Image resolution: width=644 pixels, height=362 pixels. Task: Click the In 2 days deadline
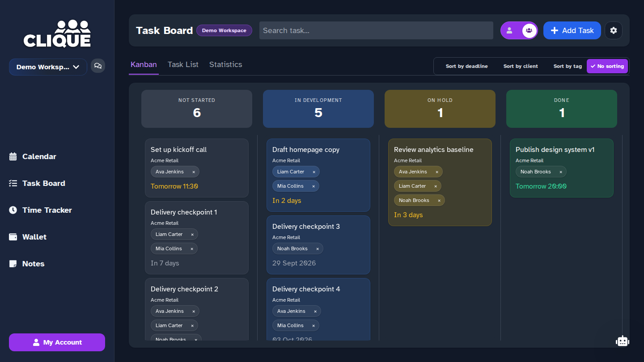[287, 201]
